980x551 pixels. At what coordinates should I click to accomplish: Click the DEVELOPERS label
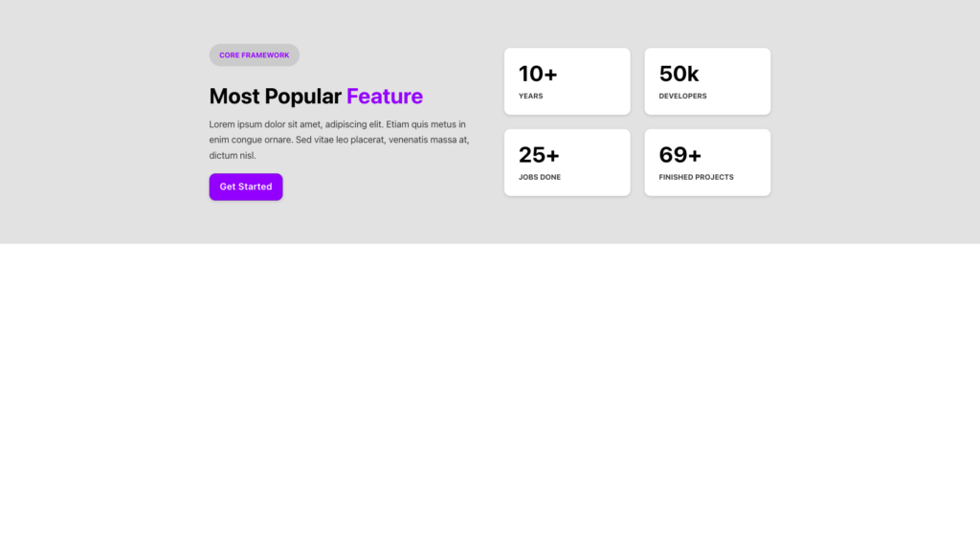pyautogui.click(x=682, y=97)
